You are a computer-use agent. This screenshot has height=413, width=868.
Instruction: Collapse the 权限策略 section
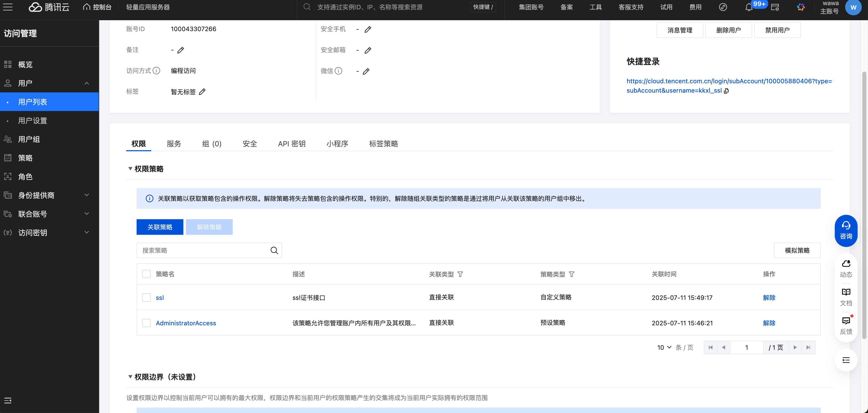pyautogui.click(x=130, y=169)
